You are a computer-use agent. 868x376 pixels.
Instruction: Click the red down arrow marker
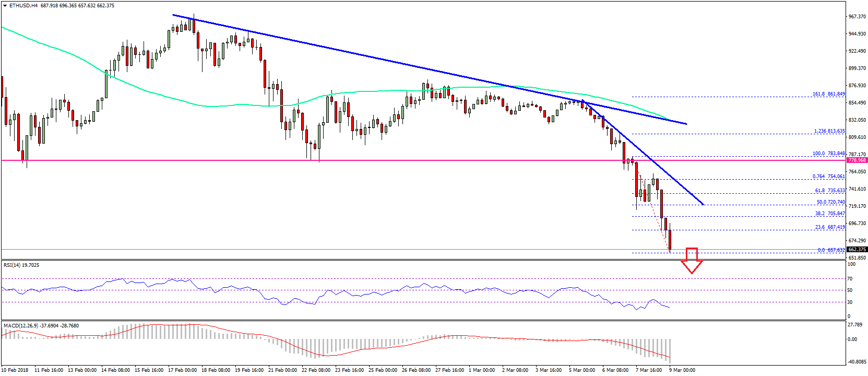tap(692, 260)
